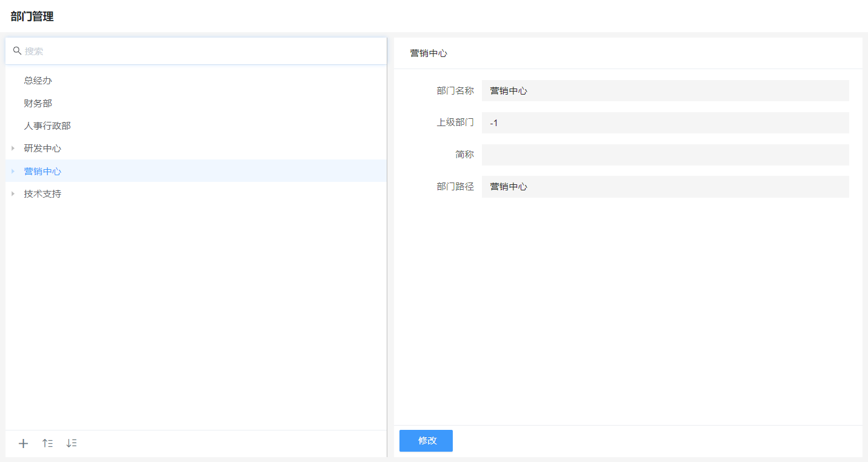
Task: Expand the 研发中心 tree node arrow
Action: click(x=13, y=149)
